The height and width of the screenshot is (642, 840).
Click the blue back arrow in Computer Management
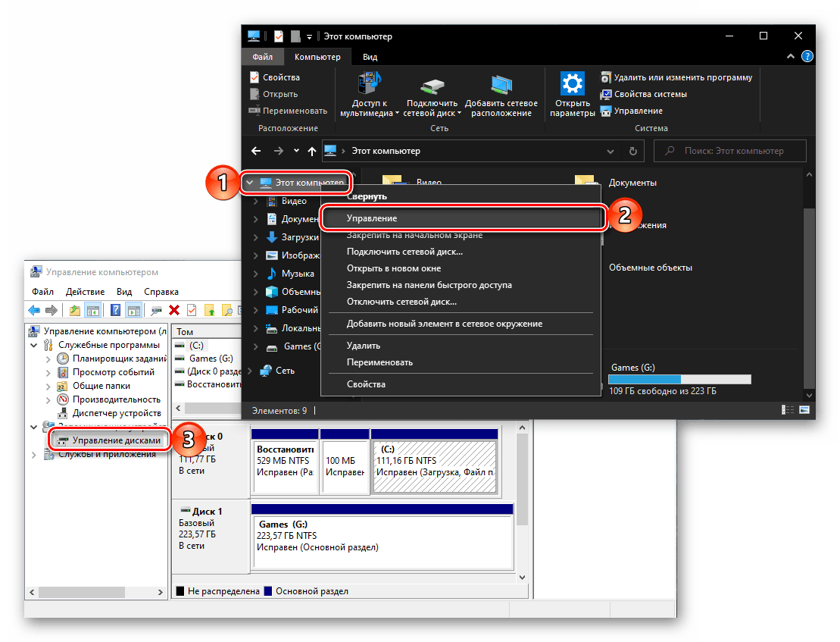(34, 310)
